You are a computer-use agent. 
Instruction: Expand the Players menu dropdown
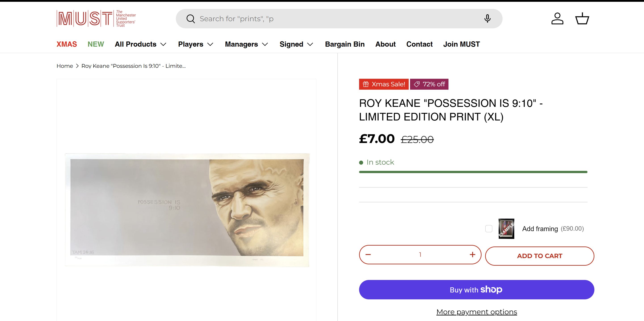(x=196, y=44)
